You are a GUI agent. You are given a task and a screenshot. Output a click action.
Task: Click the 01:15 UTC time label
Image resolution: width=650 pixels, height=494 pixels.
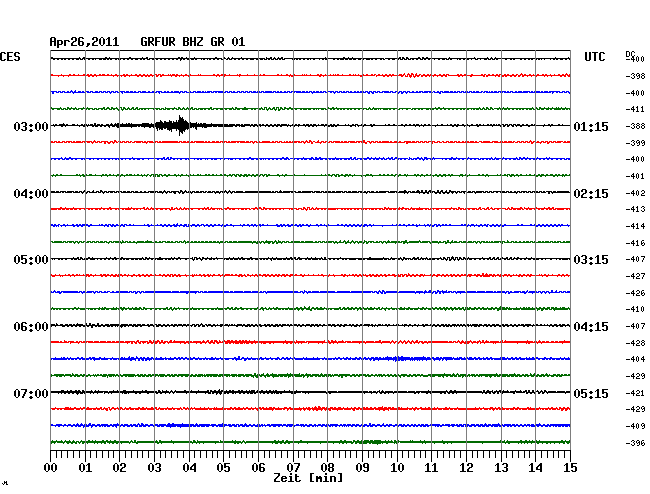(x=591, y=126)
